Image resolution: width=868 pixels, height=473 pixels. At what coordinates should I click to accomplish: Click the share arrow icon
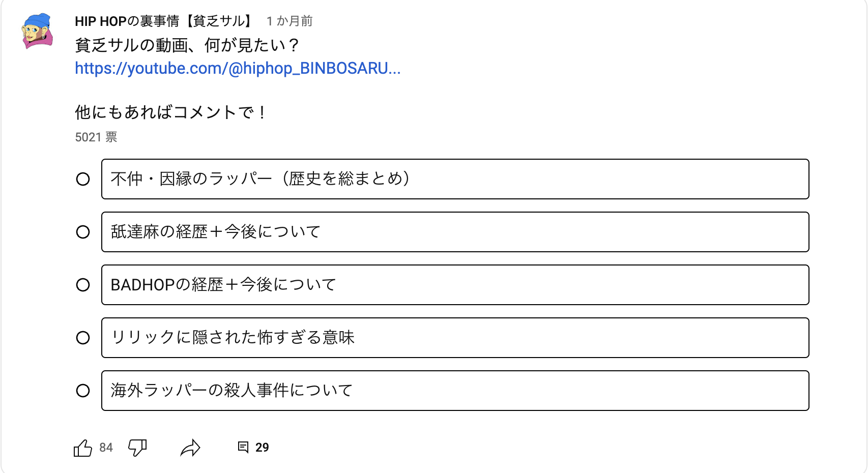click(x=190, y=448)
